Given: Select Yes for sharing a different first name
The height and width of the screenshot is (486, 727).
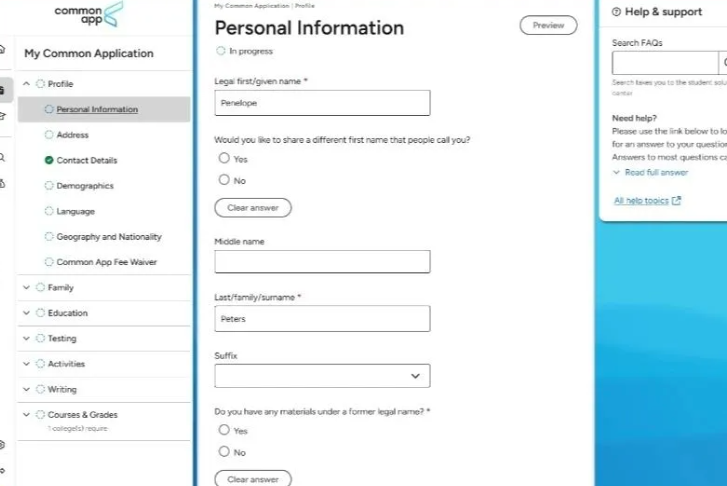Looking at the screenshot, I should pyautogui.click(x=224, y=159).
